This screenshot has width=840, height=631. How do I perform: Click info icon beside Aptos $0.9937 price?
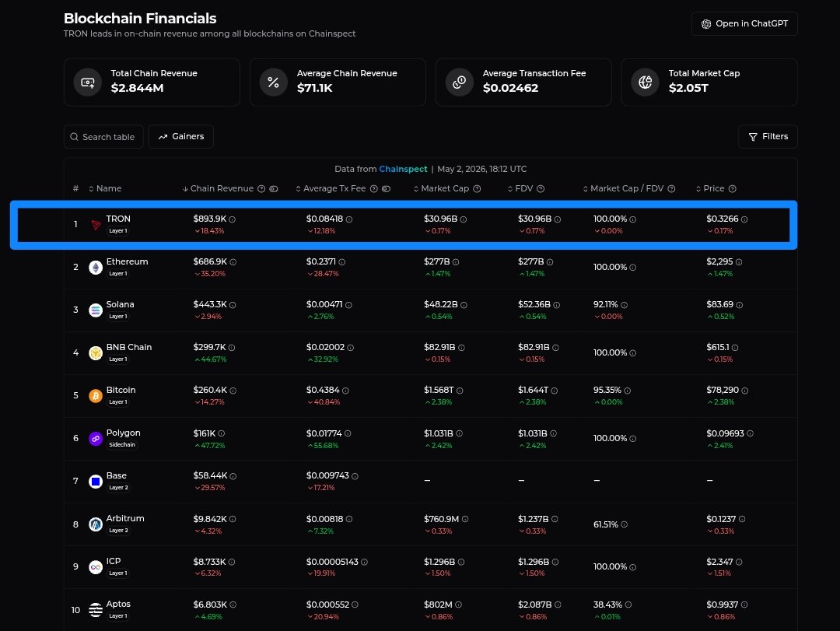(744, 605)
